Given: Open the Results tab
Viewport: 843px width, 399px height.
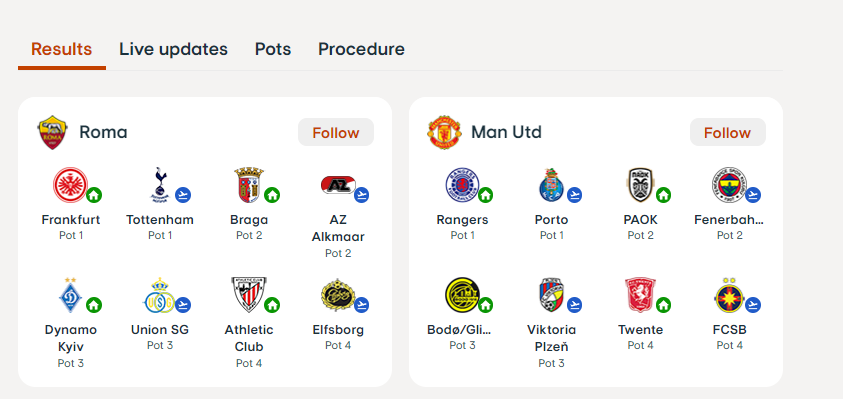Looking at the screenshot, I should pos(61,49).
